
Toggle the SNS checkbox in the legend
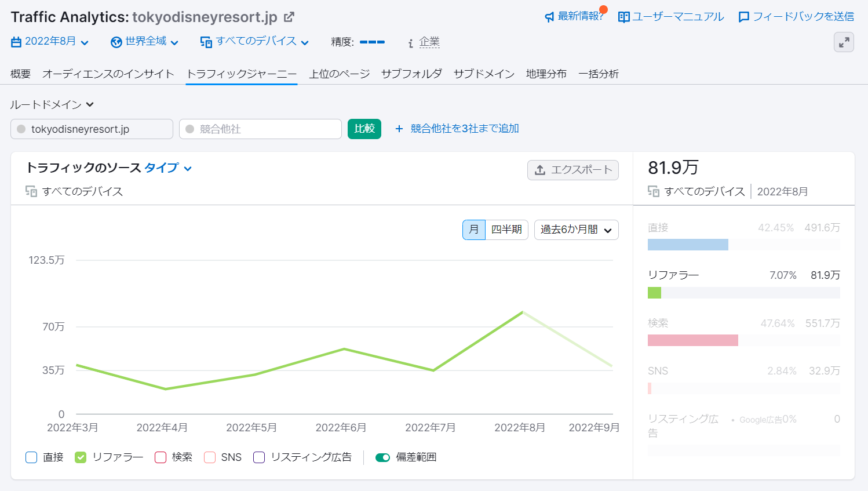[x=210, y=457]
